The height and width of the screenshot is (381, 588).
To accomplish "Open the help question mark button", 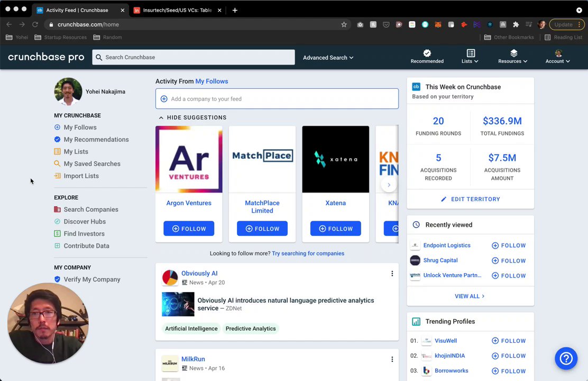I will [566, 358].
